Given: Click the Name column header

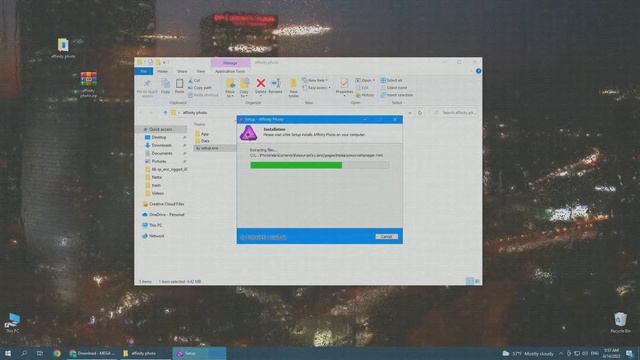Looking at the screenshot, I should tap(200, 124).
